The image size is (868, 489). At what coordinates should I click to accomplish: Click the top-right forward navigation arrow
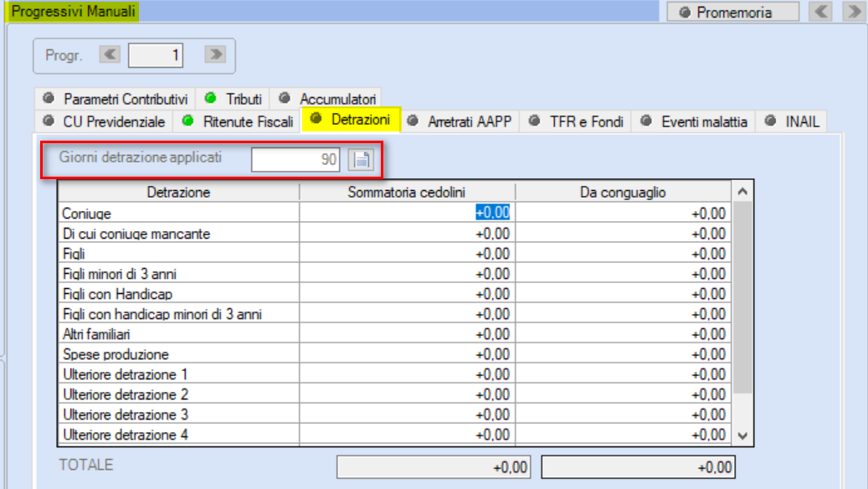855,11
